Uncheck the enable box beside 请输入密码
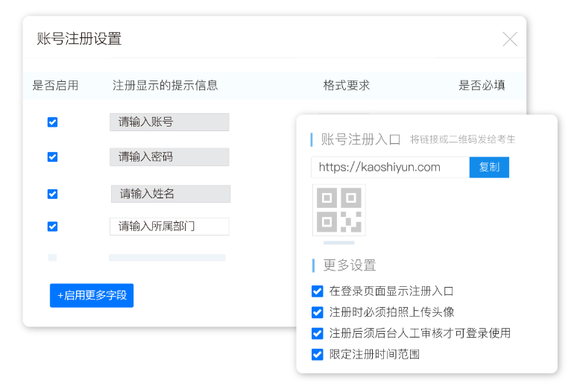583x392 pixels. click(x=52, y=157)
